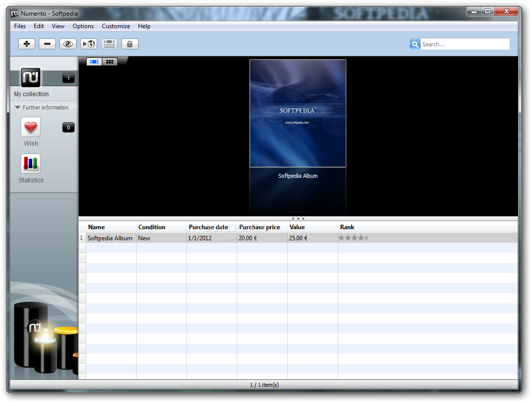Open My collection in the sidebar
The width and height of the screenshot is (532, 403).
[31, 78]
